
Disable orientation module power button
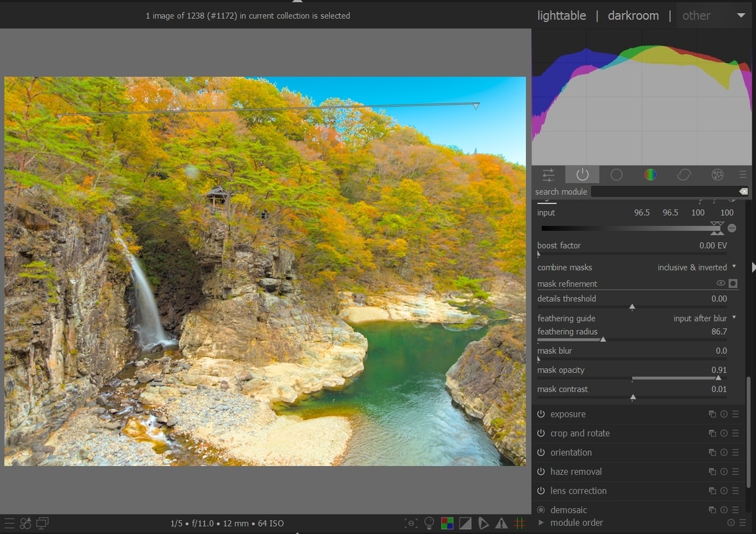[x=541, y=453]
